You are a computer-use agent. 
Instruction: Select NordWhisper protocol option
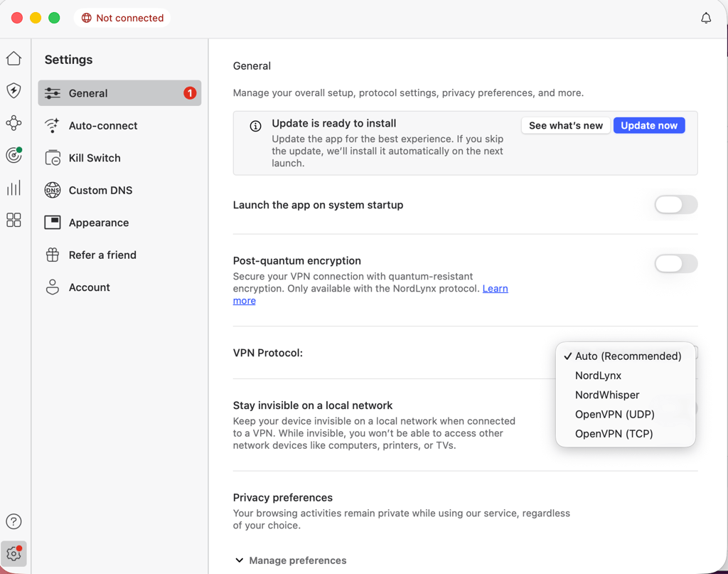tap(626, 395)
